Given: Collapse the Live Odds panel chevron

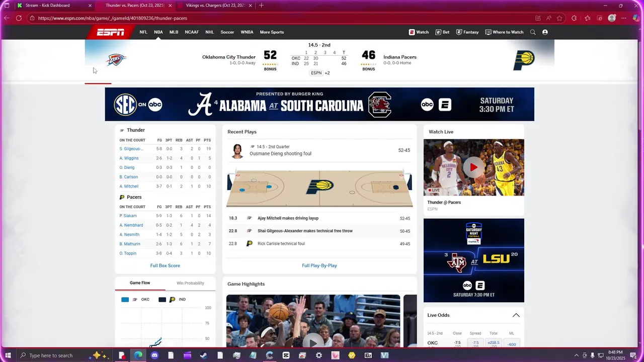Looking at the screenshot, I should 516,315.
